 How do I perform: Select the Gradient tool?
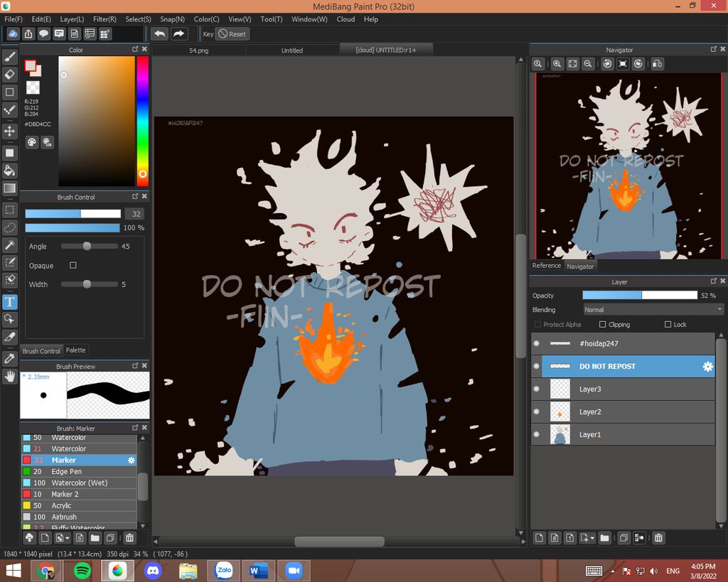tap(10, 188)
